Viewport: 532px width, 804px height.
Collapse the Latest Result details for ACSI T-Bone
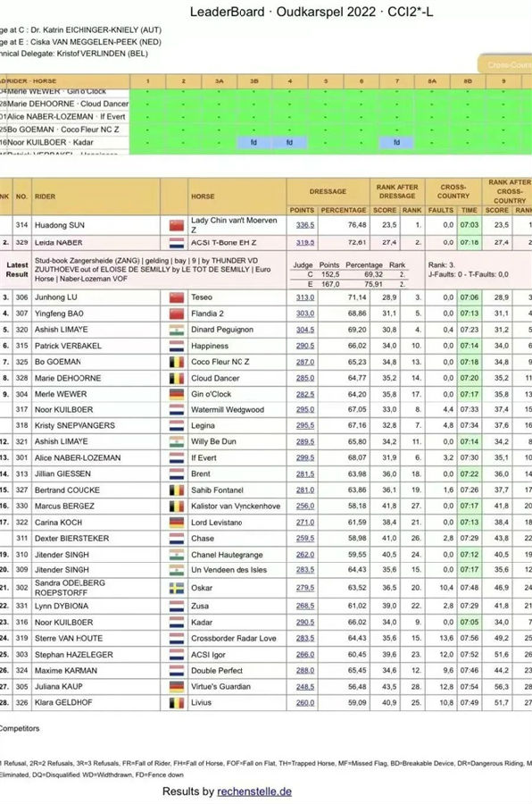click(17, 269)
